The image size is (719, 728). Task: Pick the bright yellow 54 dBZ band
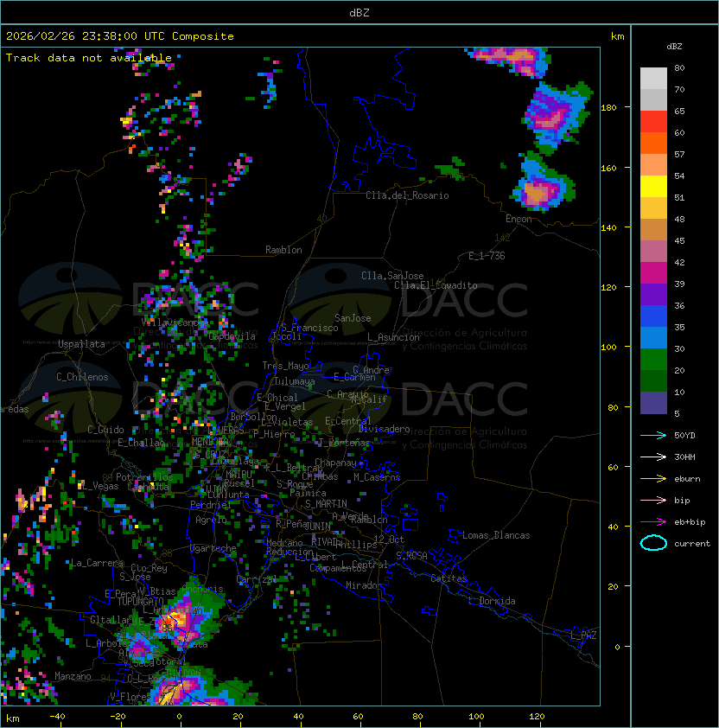(x=653, y=186)
